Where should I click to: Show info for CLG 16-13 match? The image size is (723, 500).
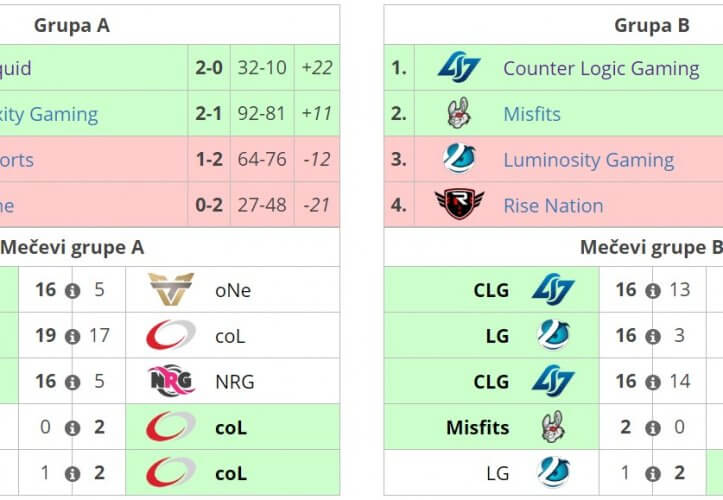[x=652, y=291]
